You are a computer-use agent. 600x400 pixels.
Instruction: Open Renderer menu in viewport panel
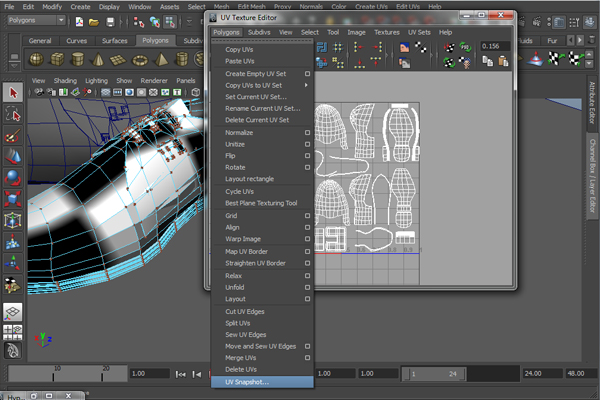tap(154, 81)
